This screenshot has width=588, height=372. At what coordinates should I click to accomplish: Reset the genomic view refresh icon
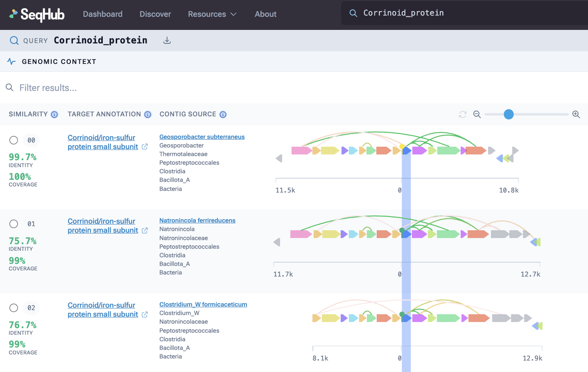[463, 114]
